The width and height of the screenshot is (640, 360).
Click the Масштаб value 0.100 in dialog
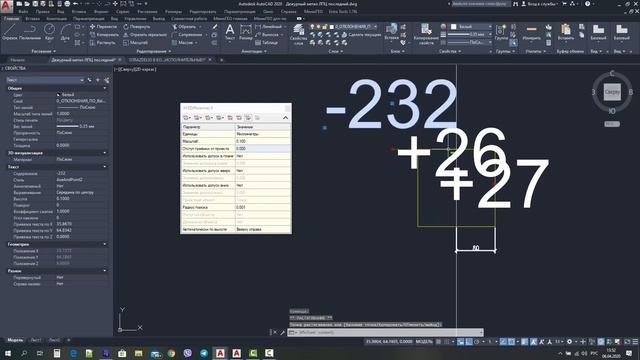coord(263,141)
